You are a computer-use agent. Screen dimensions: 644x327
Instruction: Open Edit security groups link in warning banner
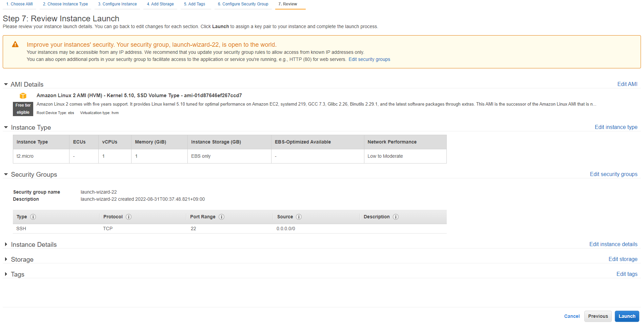pyautogui.click(x=369, y=59)
